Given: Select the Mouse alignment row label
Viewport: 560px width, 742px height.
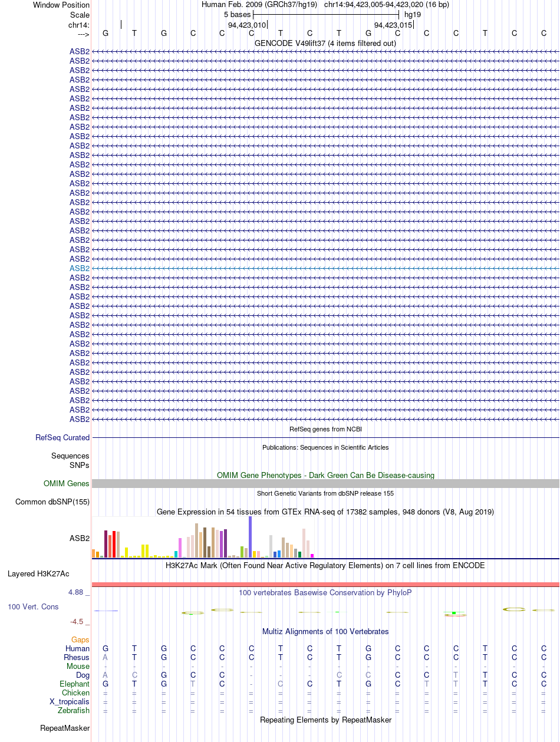Looking at the screenshot, I should (x=78, y=667).
